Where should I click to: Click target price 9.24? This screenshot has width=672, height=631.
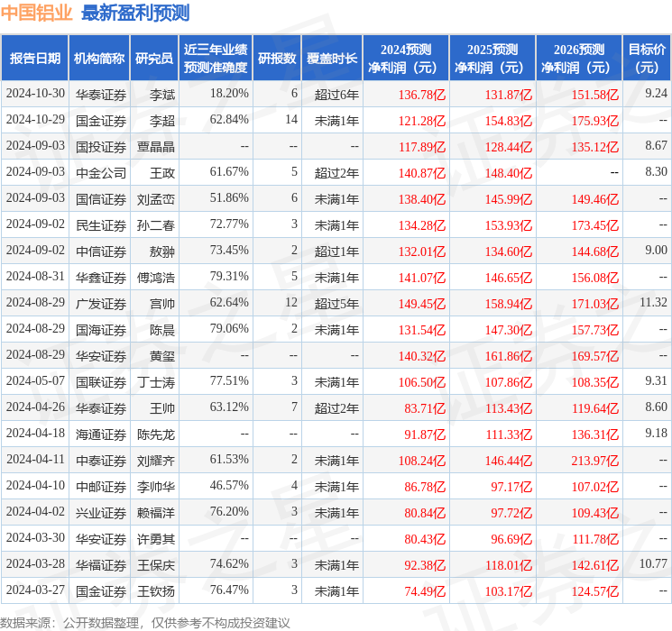(x=656, y=94)
